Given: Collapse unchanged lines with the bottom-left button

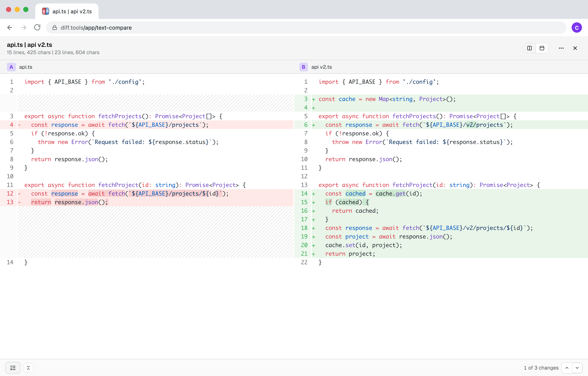Looking at the screenshot, I should (x=28, y=368).
